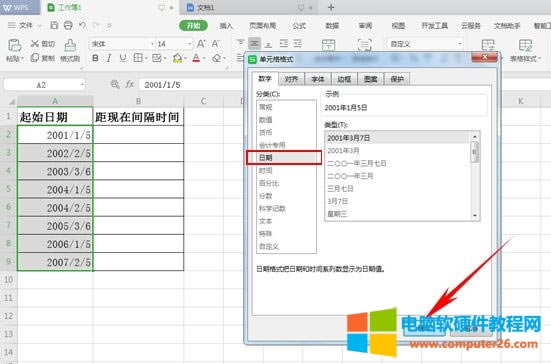Viewport: 551px width, 364px height.
Task: Click the conditional formatting table icon
Action: pos(488,46)
